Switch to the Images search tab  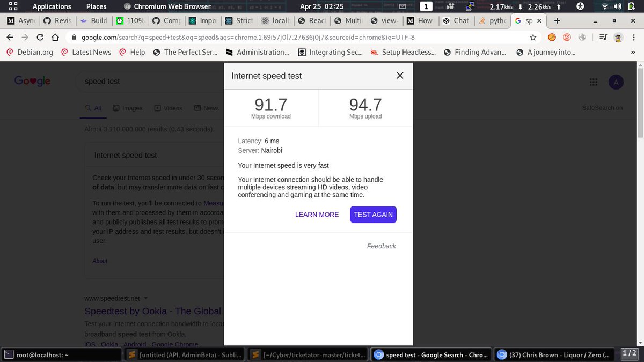point(127,108)
